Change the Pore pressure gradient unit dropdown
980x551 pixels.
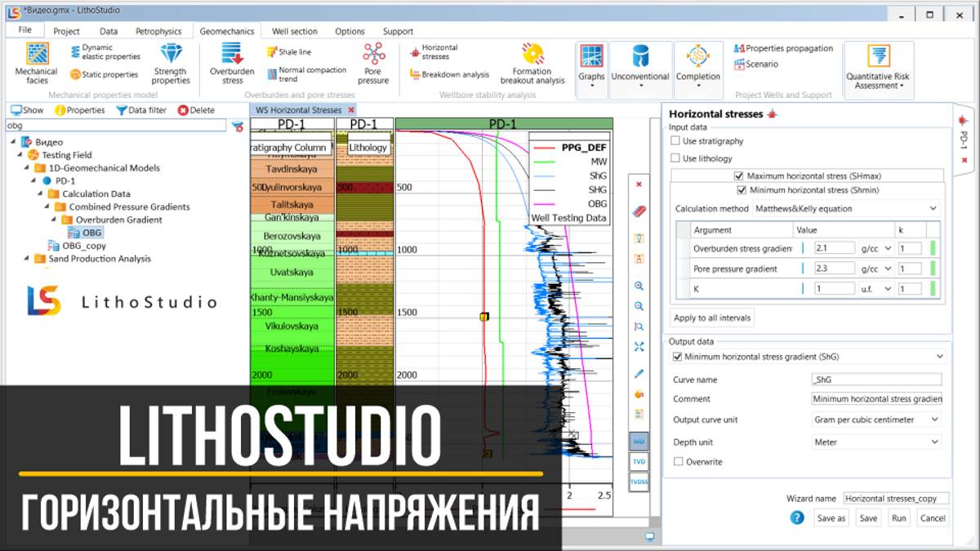[x=876, y=269]
